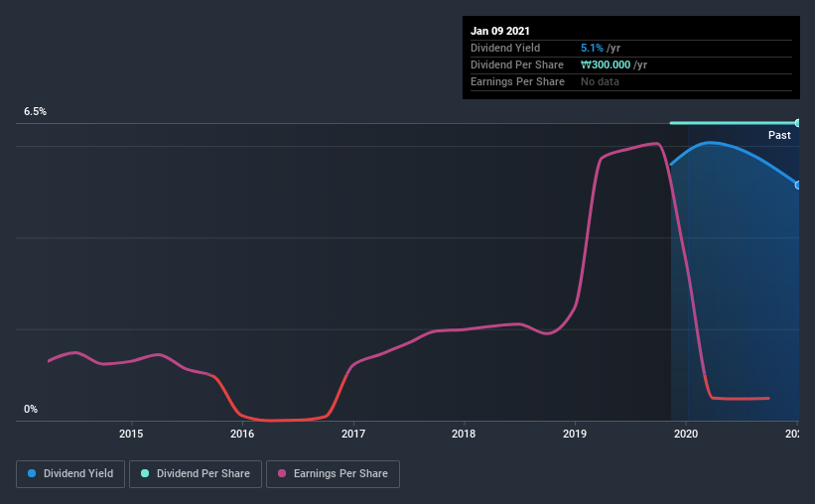The width and height of the screenshot is (815, 504).
Task: Click the 5.1% dividend yield value
Action: [592, 48]
